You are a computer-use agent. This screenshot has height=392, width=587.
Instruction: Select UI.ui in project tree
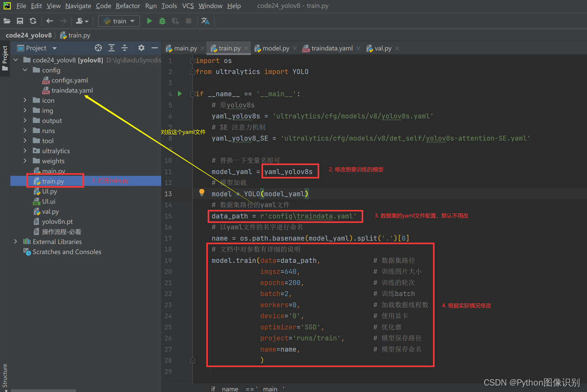tap(49, 201)
